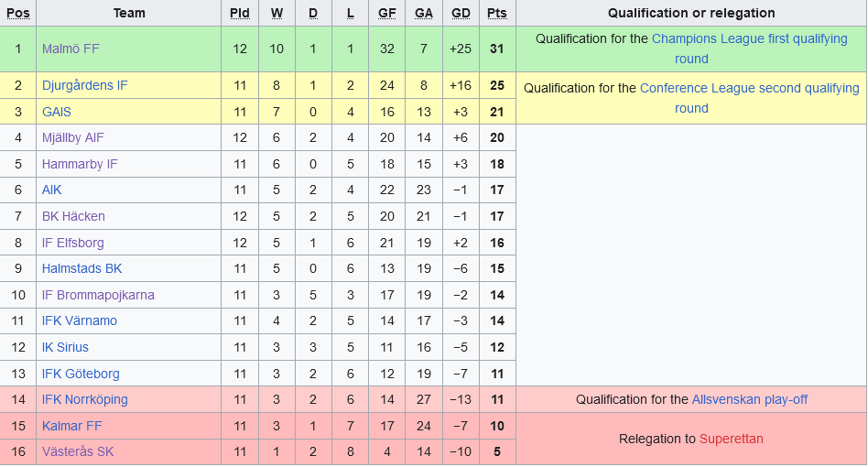Open the Hammarby IF link
The width and height of the screenshot is (868, 467).
pos(80,164)
